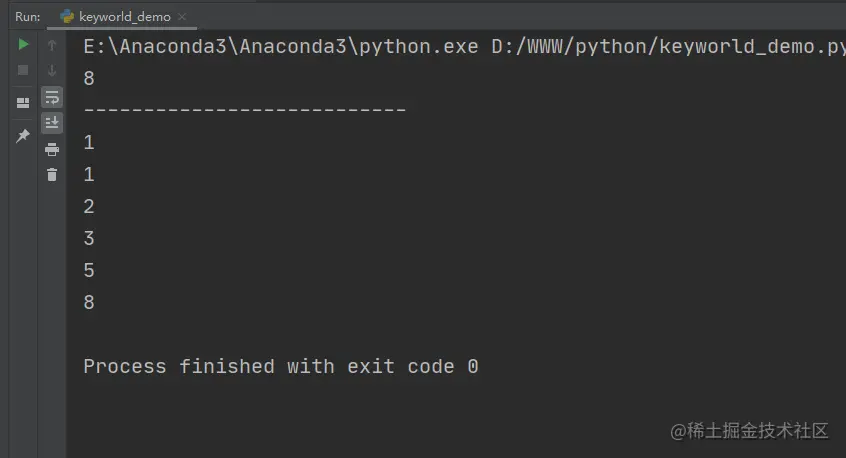846x458 pixels.
Task: Click the output line showing 2
Action: [89, 206]
